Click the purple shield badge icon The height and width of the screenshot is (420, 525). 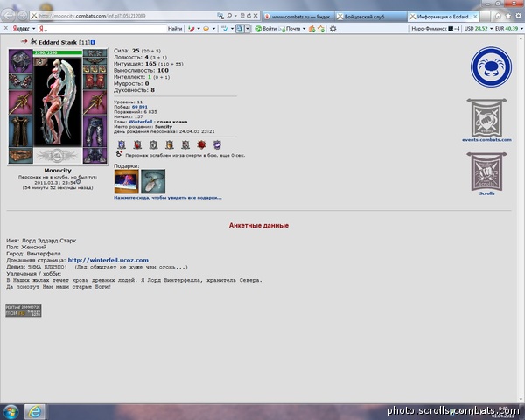pyautogui.click(x=217, y=144)
